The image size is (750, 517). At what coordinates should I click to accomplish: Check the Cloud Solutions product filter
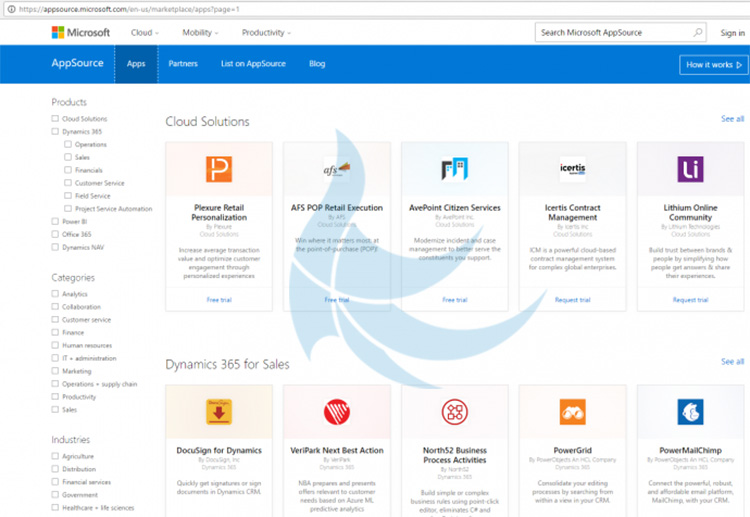coord(55,118)
